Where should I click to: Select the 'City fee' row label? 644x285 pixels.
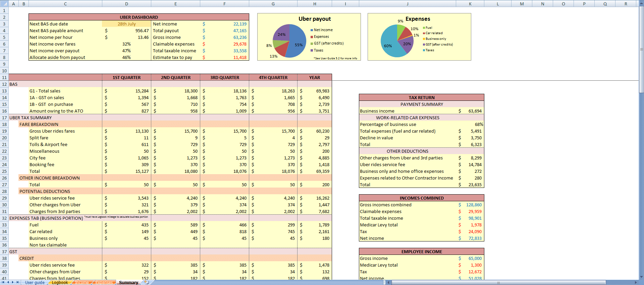click(37, 158)
